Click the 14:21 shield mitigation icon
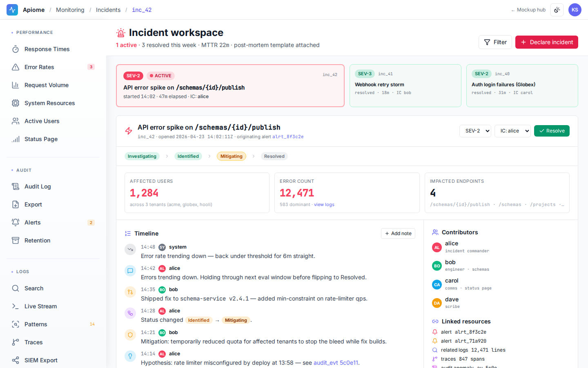Viewport: 588px width, 368px height. pyautogui.click(x=130, y=334)
